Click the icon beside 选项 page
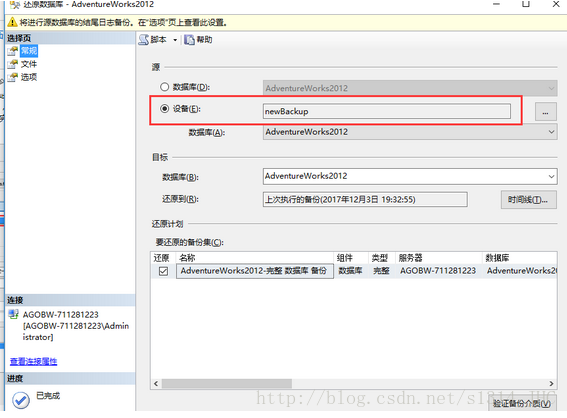The image size is (567, 418). click(13, 77)
